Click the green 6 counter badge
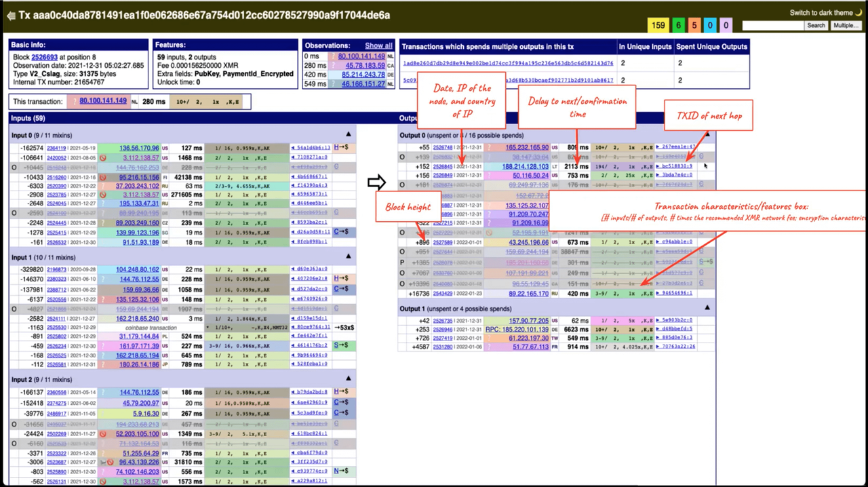The width and height of the screenshot is (868, 487). 678,25
